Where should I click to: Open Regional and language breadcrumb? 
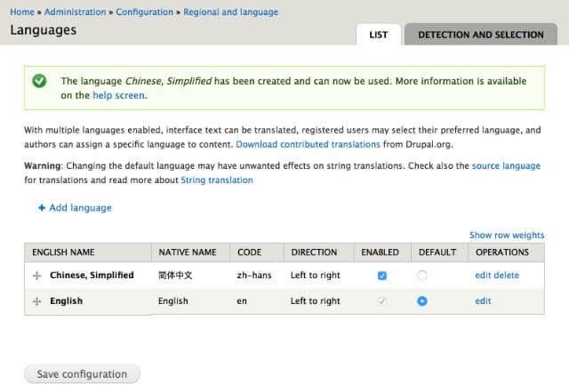[x=230, y=12]
